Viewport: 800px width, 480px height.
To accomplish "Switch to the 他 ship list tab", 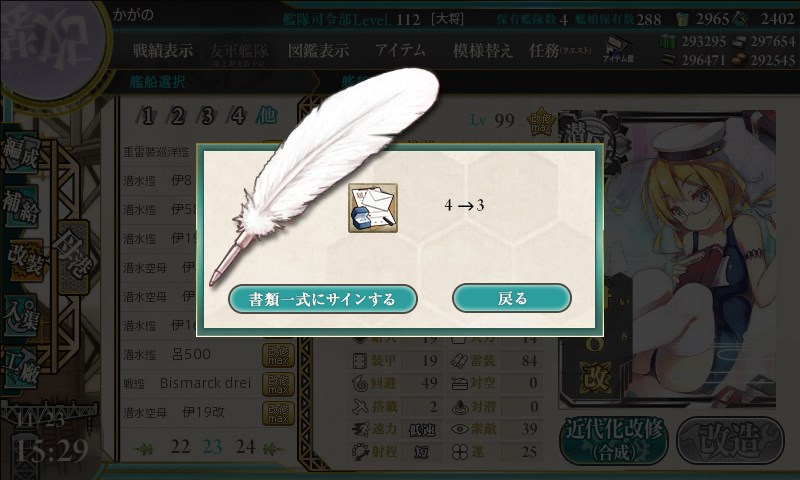I will click(266, 115).
